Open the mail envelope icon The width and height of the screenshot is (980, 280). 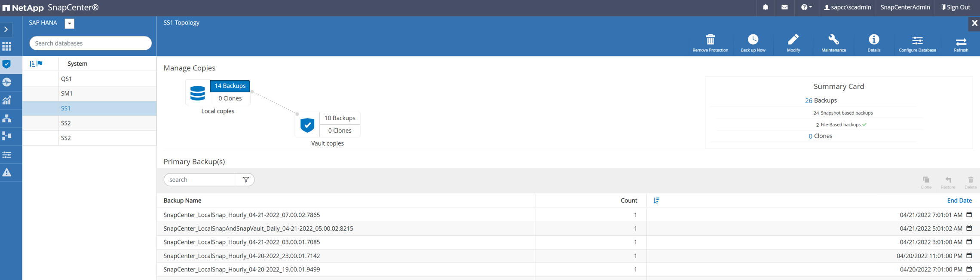point(784,7)
